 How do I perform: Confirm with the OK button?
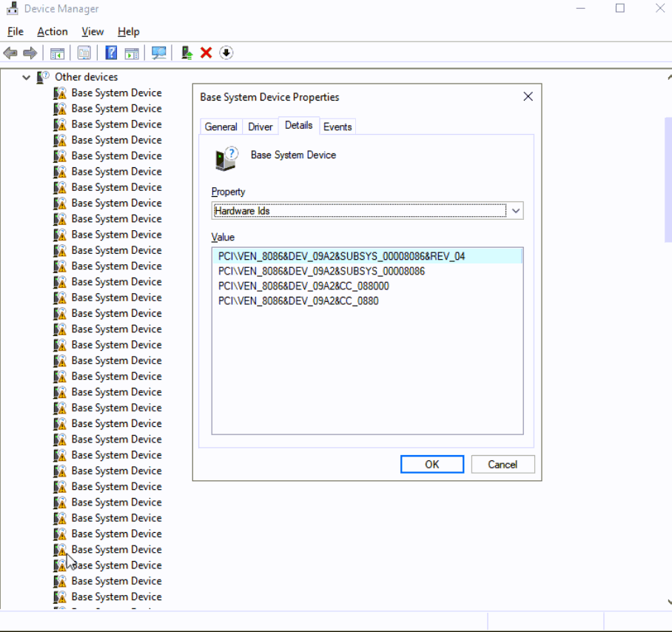(432, 465)
